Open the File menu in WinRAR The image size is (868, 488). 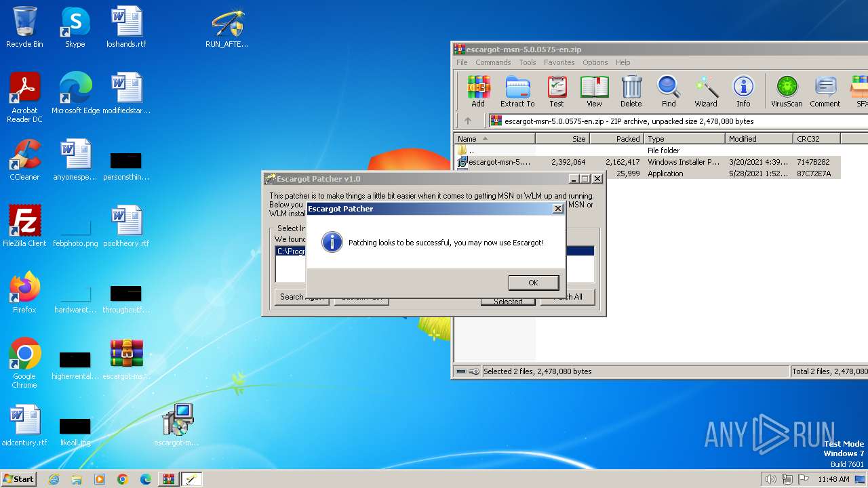[x=462, y=62]
